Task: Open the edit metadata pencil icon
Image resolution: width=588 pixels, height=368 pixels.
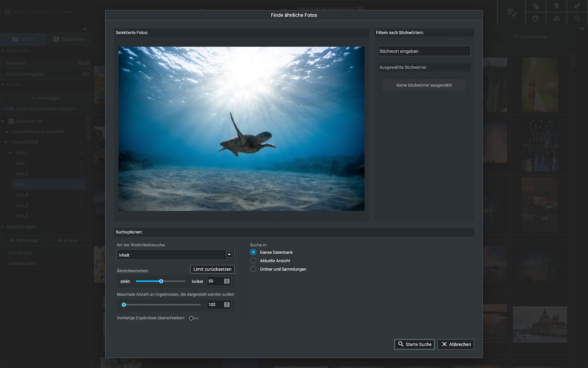Action: (512, 12)
